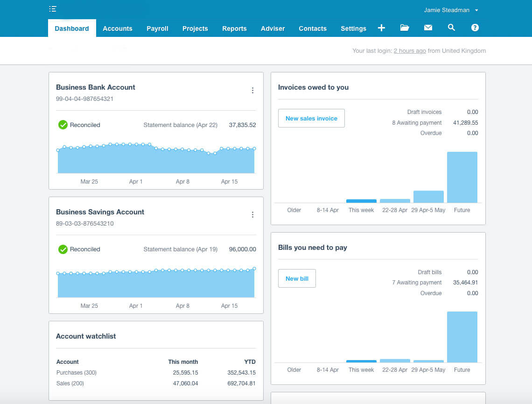Click the New bill button
Viewport: 532px width, 404px height.
pyautogui.click(x=297, y=278)
